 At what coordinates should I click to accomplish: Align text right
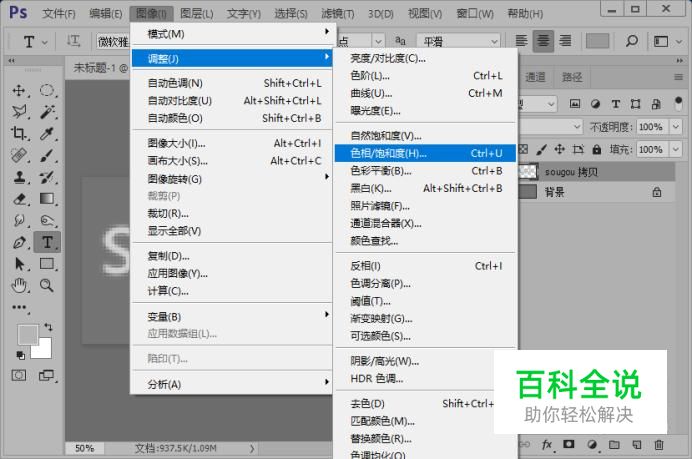[565, 41]
